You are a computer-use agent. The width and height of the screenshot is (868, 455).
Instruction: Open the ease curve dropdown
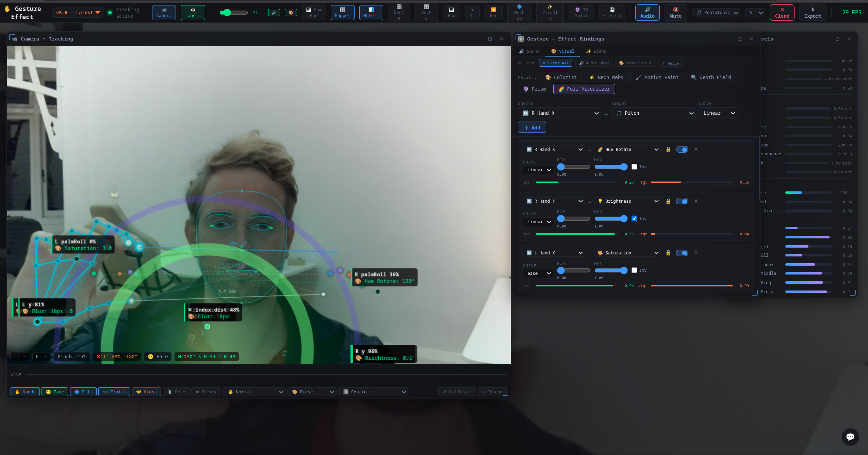coord(538,273)
